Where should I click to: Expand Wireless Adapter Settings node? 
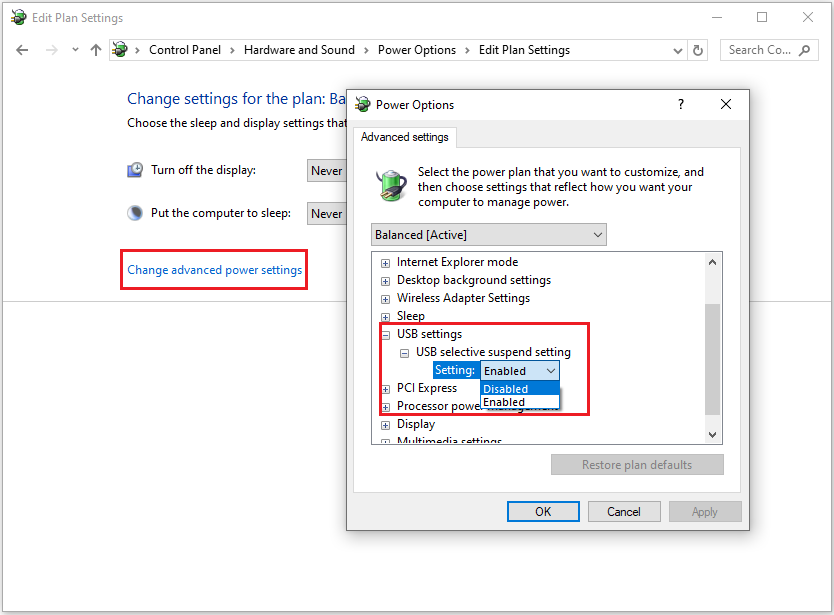pyautogui.click(x=385, y=299)
